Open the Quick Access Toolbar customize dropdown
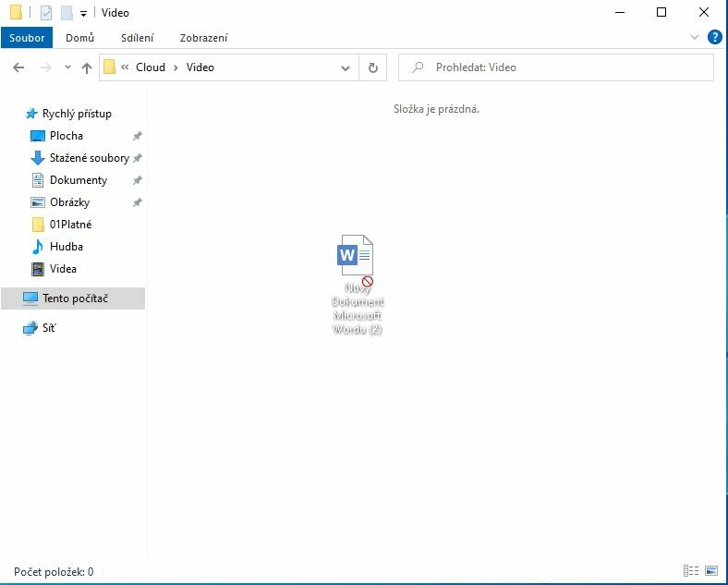 [x=83, y=14]
